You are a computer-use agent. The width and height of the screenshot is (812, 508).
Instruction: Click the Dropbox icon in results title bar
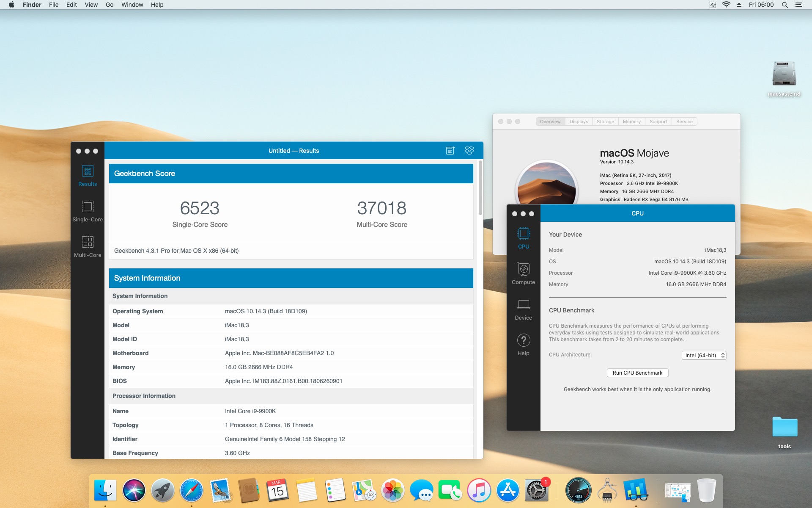click(x=469, y=150)
